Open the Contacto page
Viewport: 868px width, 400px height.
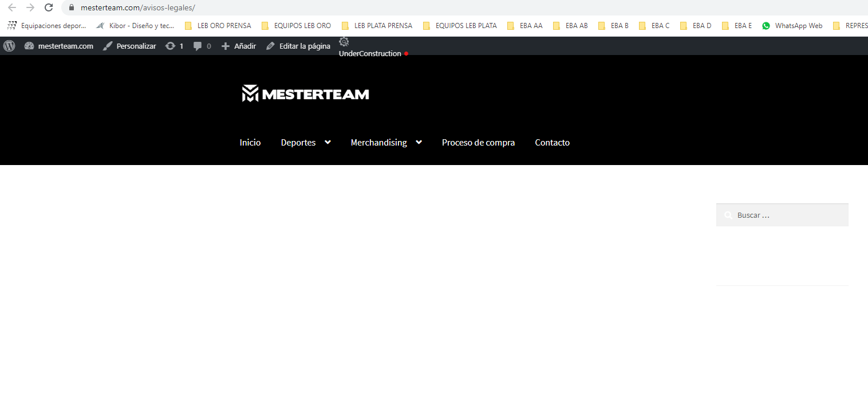pyautogui.click(x=553, y=142)
